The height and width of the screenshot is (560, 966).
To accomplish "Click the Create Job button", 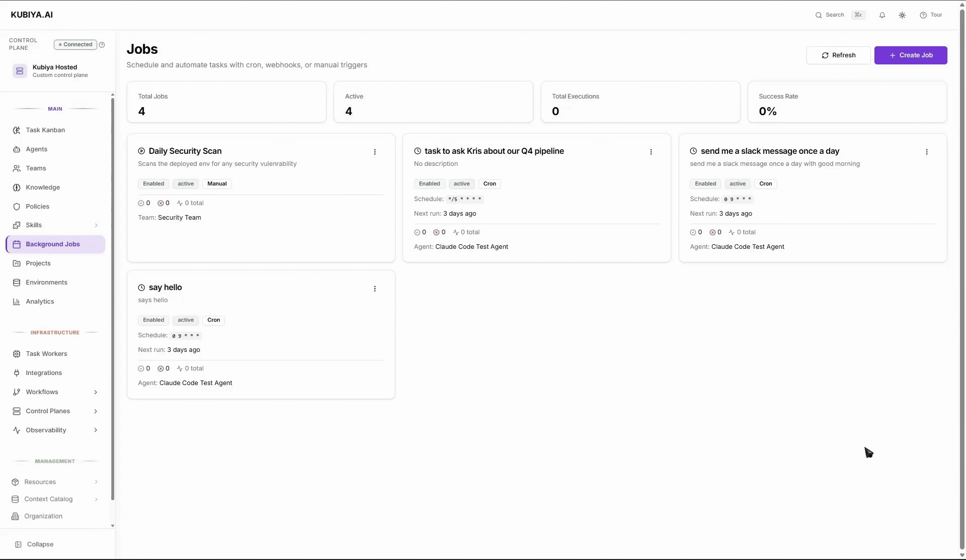I will point(911,55).
